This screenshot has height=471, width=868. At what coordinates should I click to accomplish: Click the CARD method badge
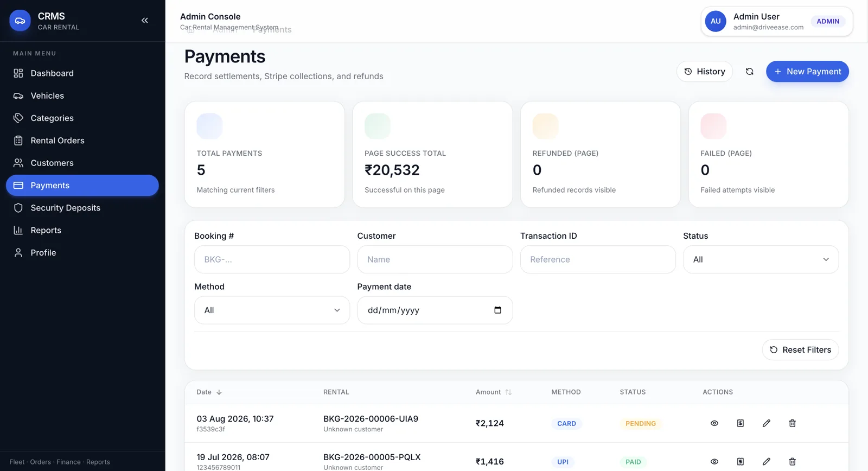tap(566, 424)
